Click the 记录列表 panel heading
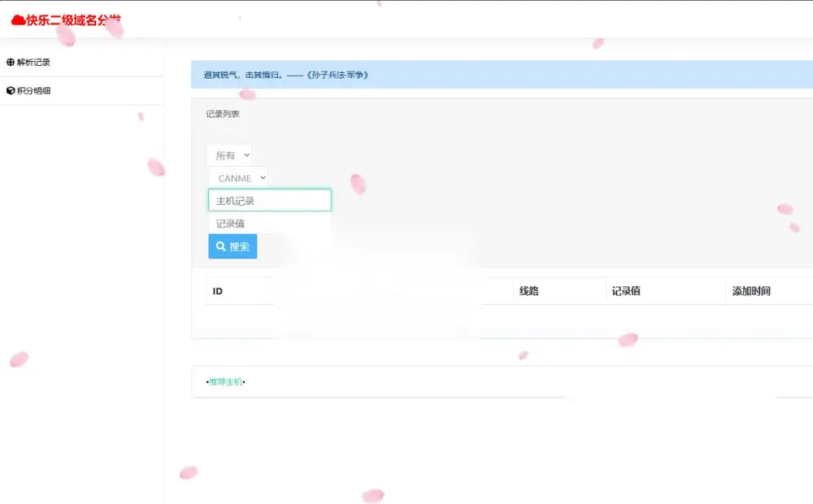Viewport: 813px width, 504px height. 223,114
